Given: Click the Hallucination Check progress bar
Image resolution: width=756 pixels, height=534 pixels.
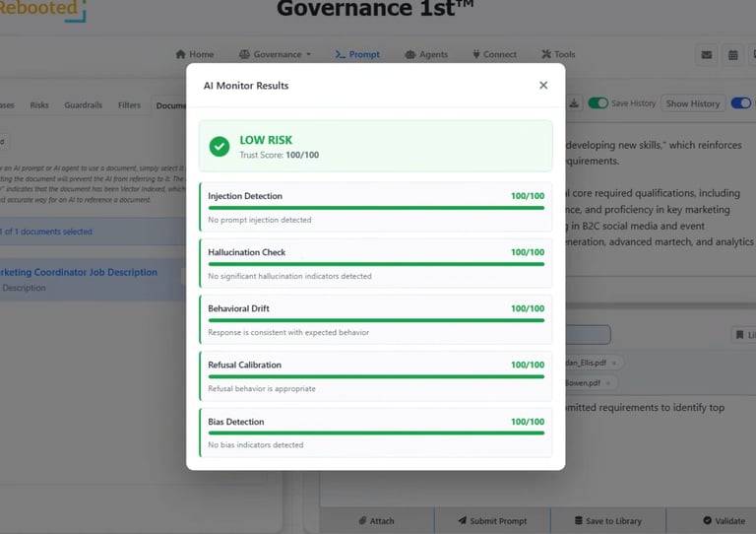Looking at the screenshot, I should [376, 264].
